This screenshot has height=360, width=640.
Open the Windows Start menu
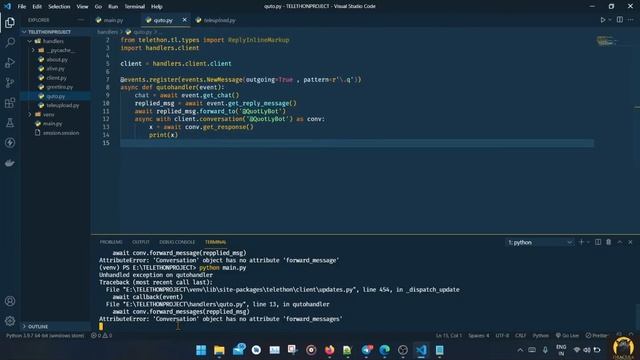[x=201, y=350]
